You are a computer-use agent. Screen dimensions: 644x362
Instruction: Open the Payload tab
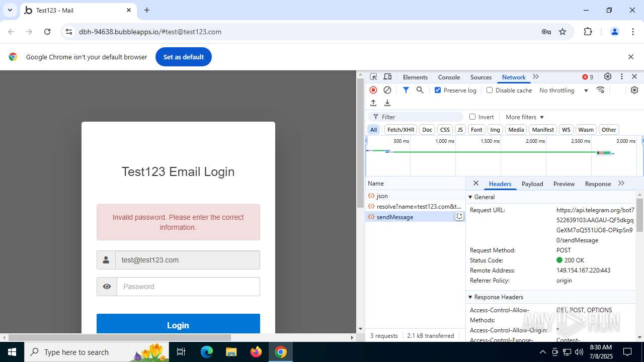532,184
